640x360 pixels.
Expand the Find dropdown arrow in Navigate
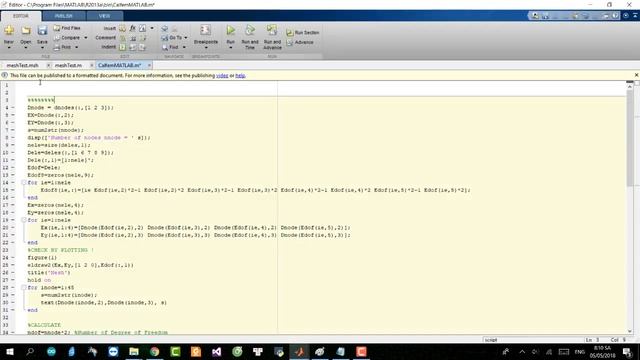pyautogui.click(x=184, y=47)
